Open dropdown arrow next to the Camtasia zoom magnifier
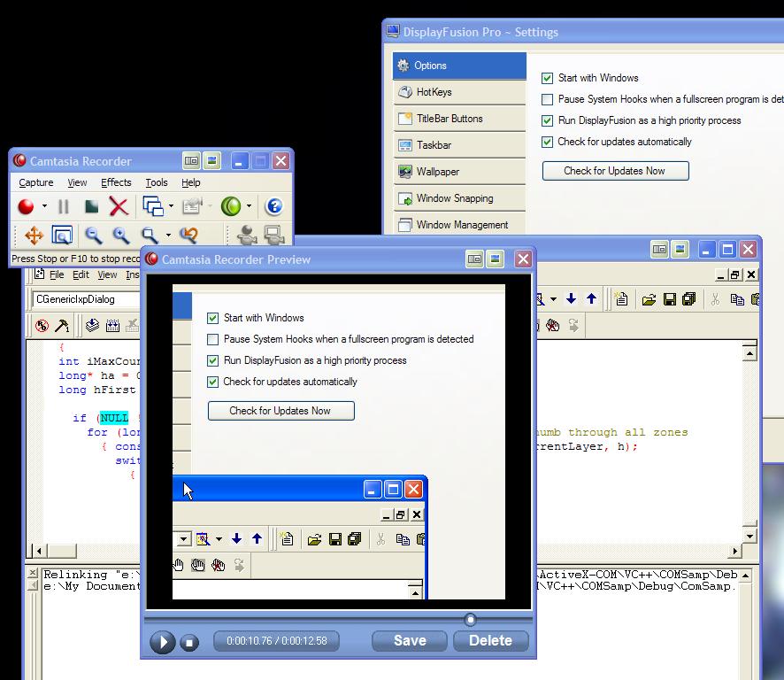Viewport: 784px width, 680px height. tap(168, 236)
